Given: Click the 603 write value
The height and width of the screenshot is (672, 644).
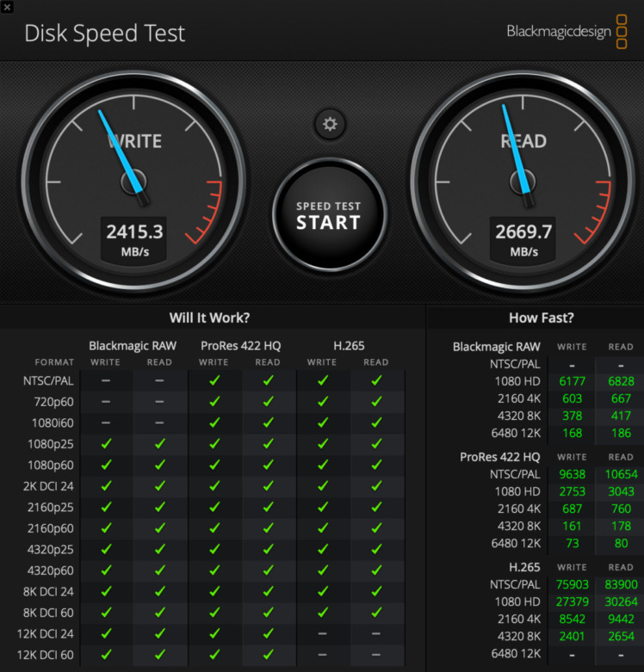Looking at the screenshot, I should click(572, 398).
